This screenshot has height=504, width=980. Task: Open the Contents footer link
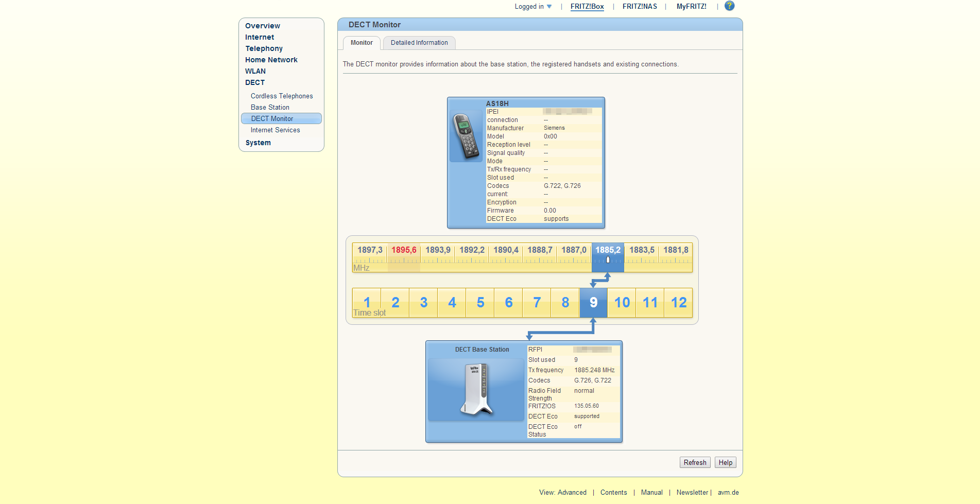[x=613, y=493]
